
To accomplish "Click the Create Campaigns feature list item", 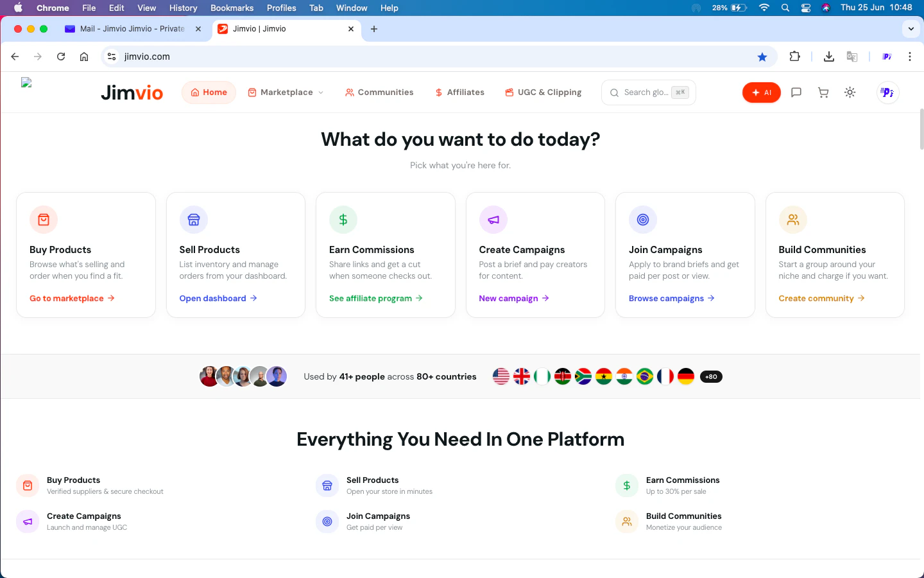I will point(71,521).
